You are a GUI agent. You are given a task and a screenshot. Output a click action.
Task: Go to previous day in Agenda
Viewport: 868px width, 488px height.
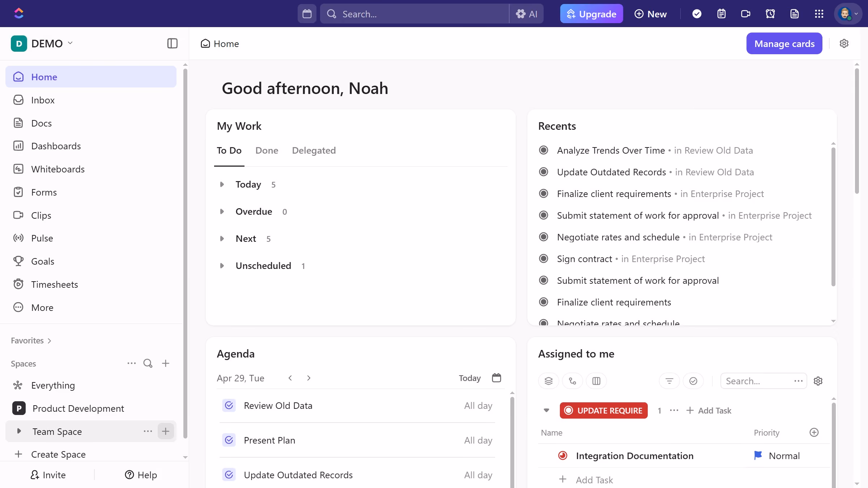point(290,378)
